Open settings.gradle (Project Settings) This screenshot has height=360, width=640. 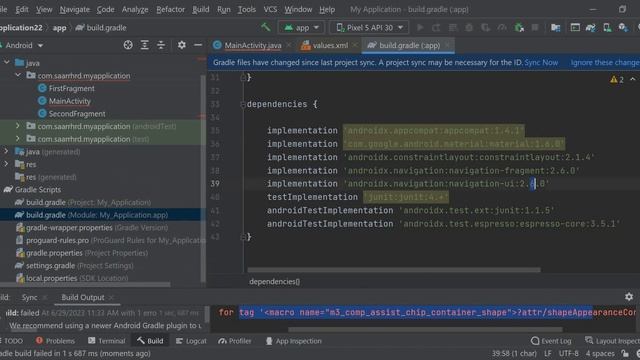coord(80,265)
